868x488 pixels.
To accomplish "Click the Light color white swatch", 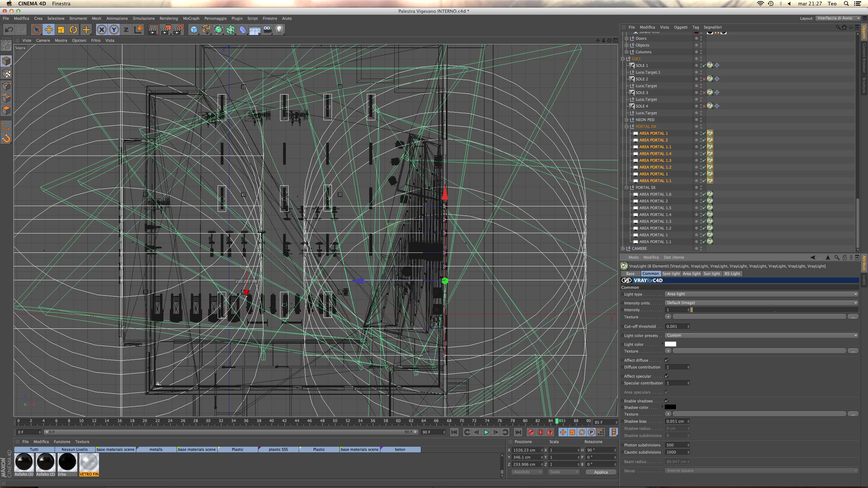I will pos(670,344).
